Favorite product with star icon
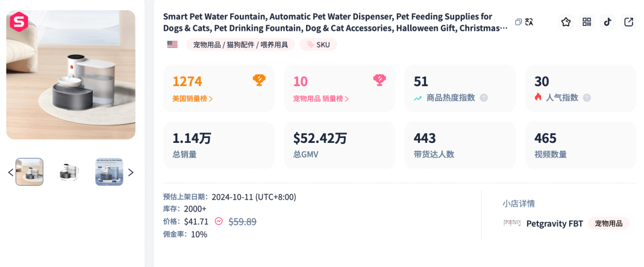The height and width of the screenshot is (267, 644). pos(566,22)
